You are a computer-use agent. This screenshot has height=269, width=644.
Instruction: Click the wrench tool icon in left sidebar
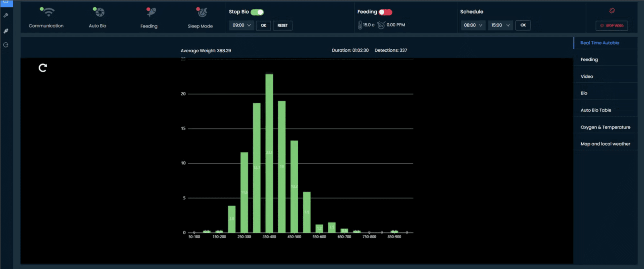click(x=6, y=15)
